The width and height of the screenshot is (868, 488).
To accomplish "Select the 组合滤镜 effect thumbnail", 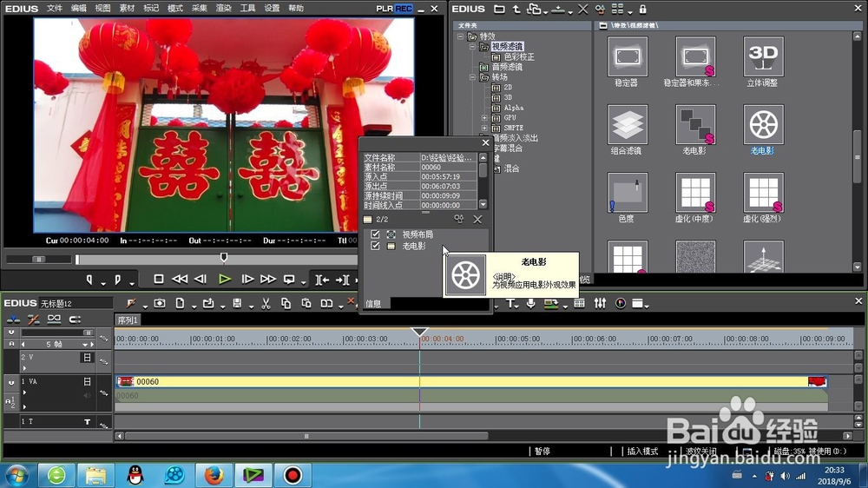I will [x=628, y=125].
